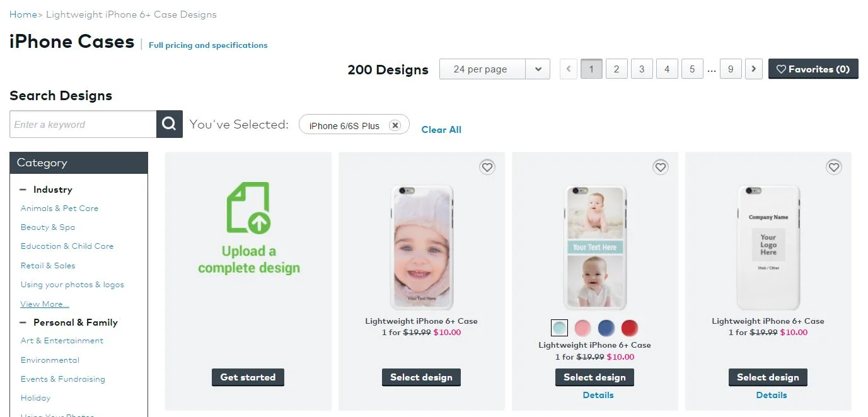The image size is (868, 417).
Task: Jump to page 9 of designs
Action: click(731, 69)
